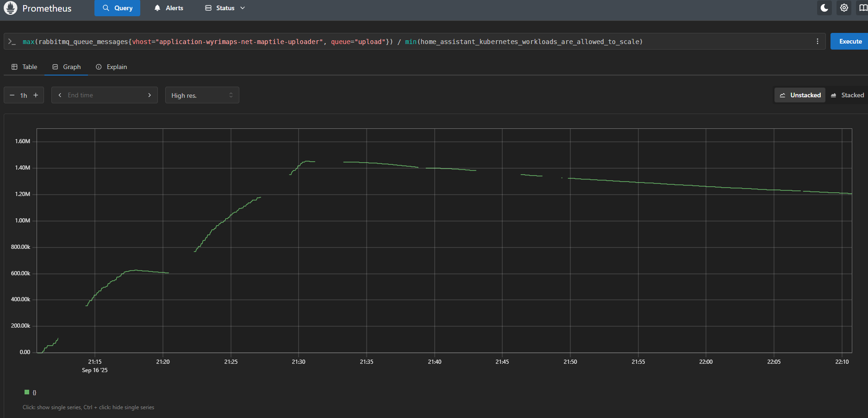Click the 600.00k y-axis label
Screen dimensions: 868x418
coord(21,273)
